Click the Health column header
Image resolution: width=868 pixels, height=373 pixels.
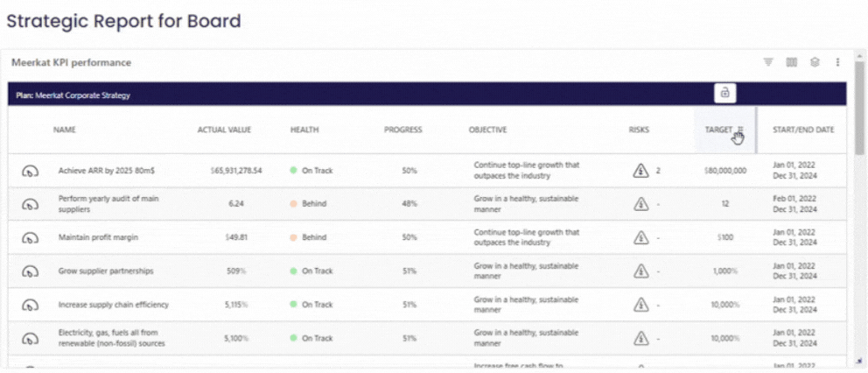304,130
